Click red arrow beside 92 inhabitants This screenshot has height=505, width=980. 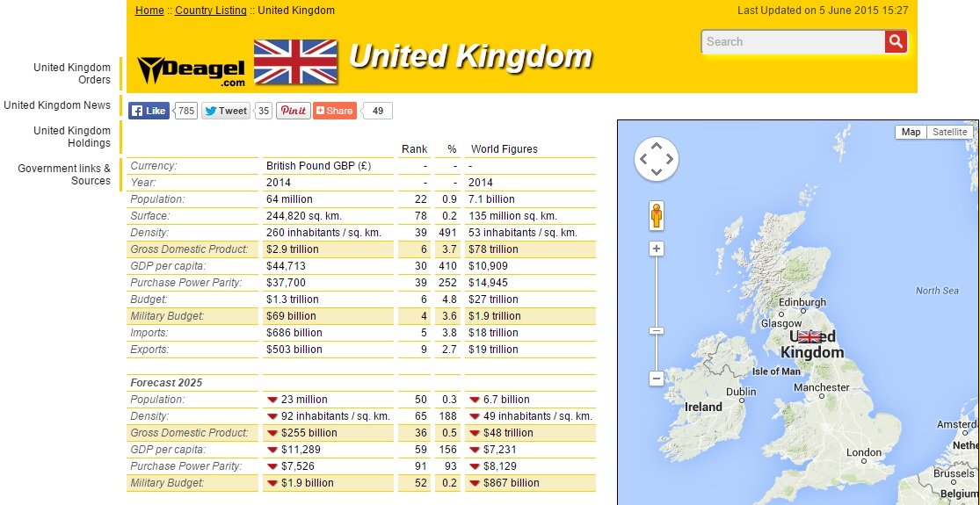pos(272,416)
